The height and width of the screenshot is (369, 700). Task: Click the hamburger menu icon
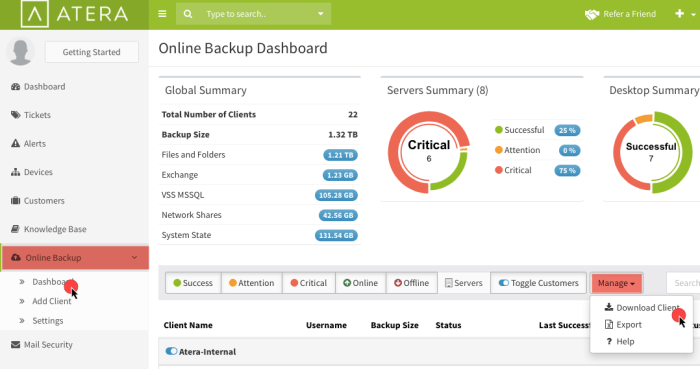(162, 14)
